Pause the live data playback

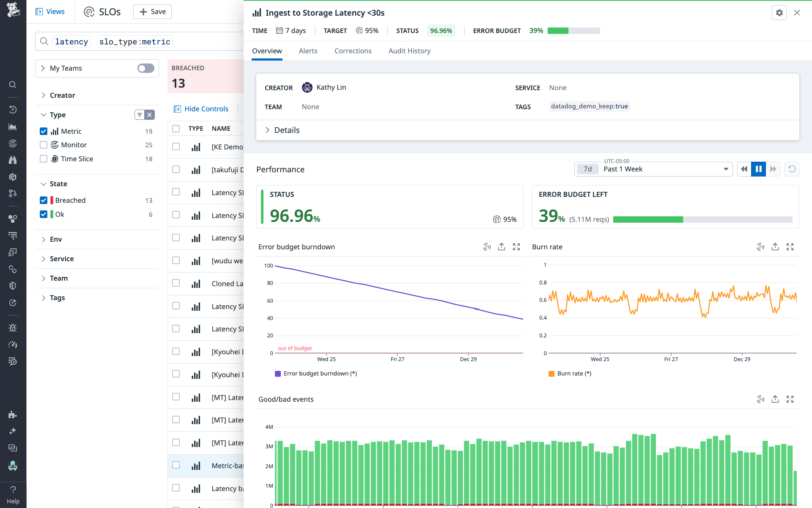[x=758, y=169]
